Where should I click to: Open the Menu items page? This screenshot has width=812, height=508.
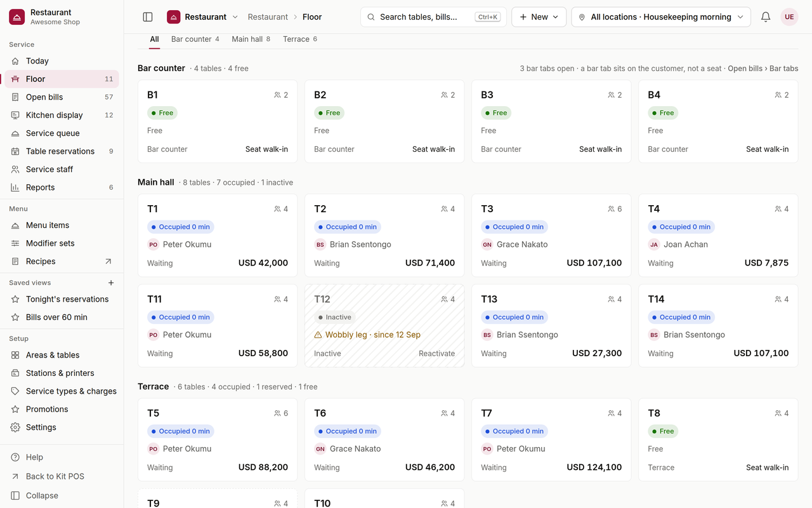[x=62, y=225]
